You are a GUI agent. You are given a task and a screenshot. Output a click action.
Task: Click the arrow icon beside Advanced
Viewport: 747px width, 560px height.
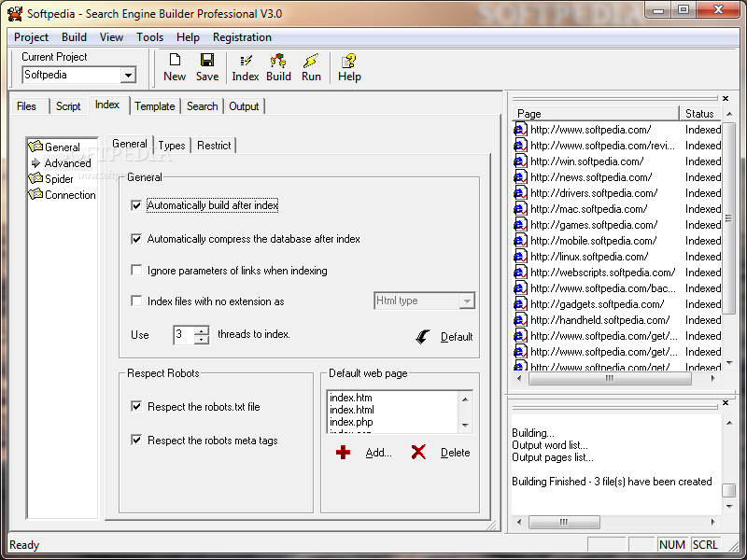(x=35, y=162)
